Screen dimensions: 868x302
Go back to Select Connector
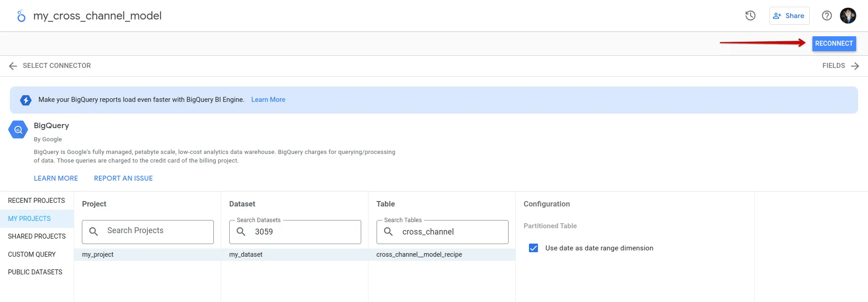(57, 66)
